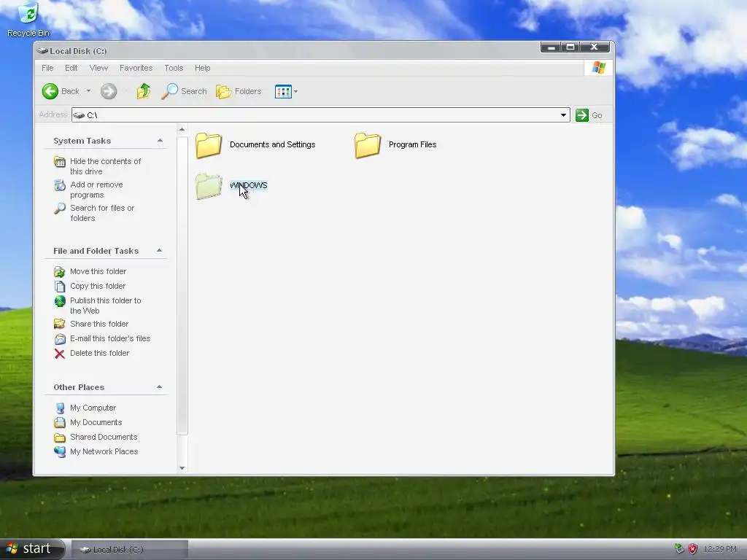Click the Copy this folder icon

(x=60, y=286)
